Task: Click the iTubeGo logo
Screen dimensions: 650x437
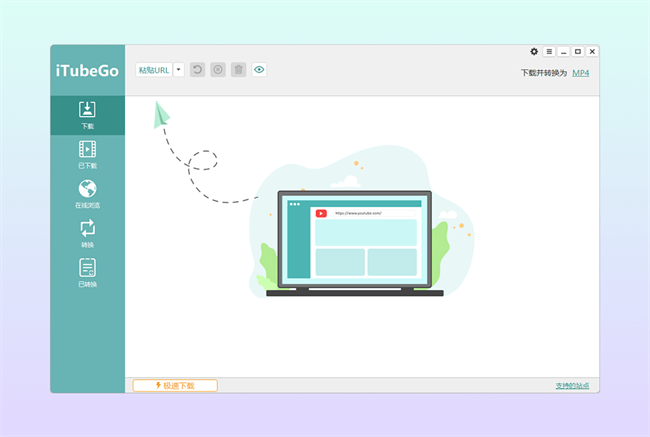Action: [87, 70]
